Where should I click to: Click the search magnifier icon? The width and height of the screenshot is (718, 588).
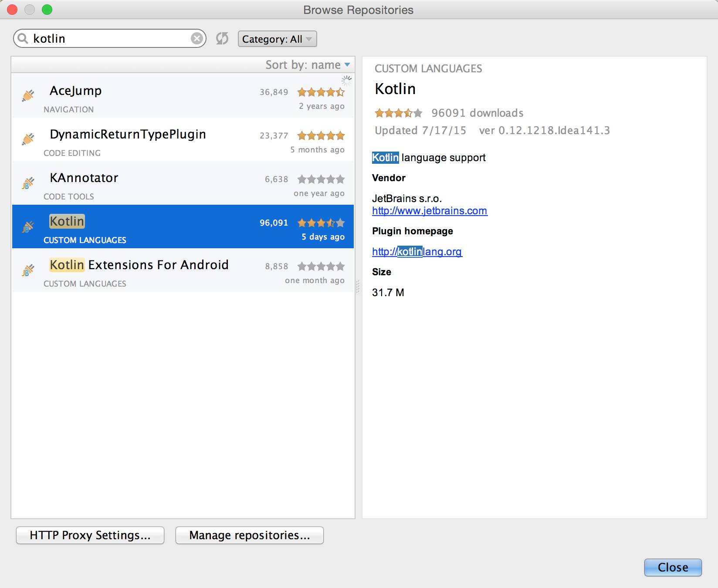[x=23, y=38]
